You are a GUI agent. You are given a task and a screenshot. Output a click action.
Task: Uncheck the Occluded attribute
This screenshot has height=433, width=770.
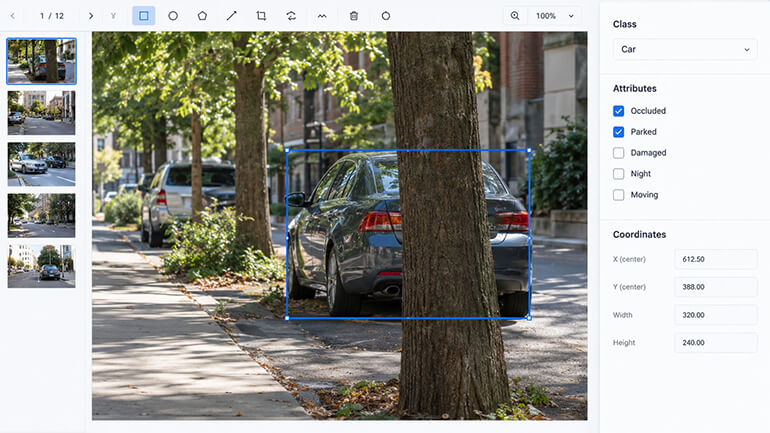(619, 111)
